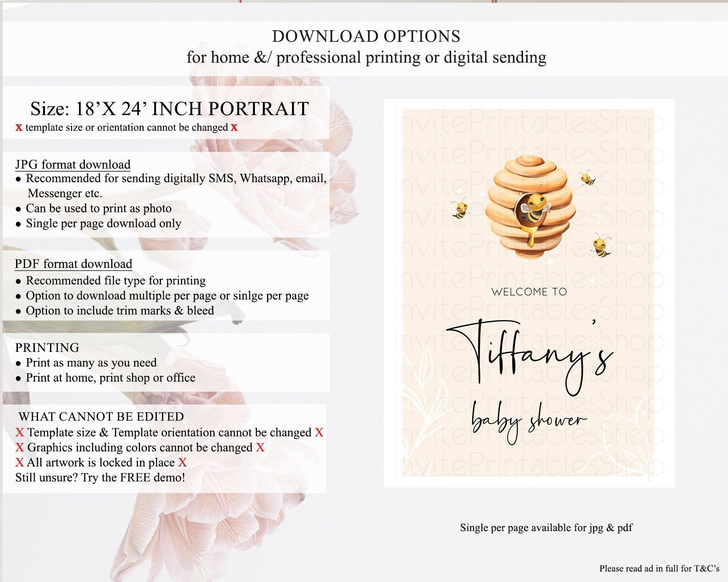The image size is (728, 582).
Task: Click the bee inside the hive opening
Action: (x=533, y=209)
